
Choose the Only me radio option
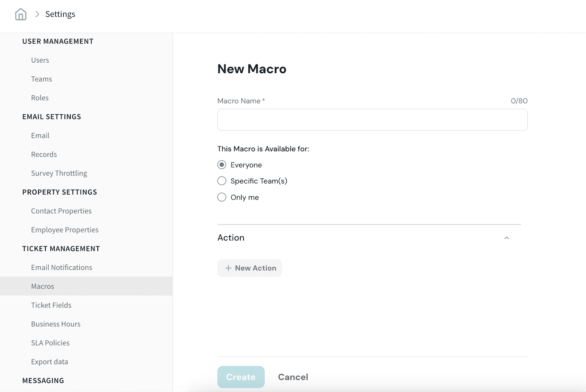click(x=222, y=197)
